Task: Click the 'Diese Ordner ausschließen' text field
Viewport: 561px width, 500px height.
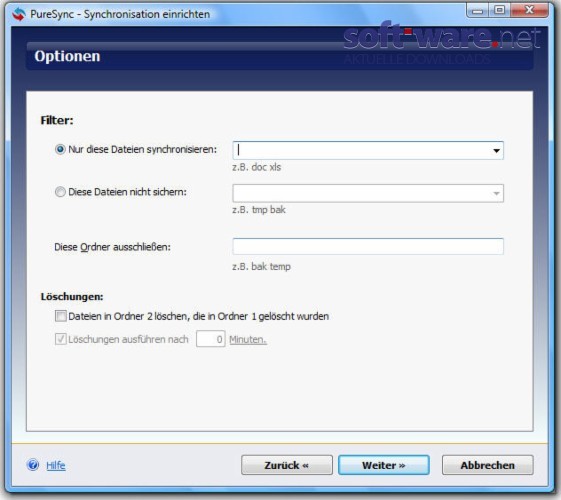Action: point(368,247)
